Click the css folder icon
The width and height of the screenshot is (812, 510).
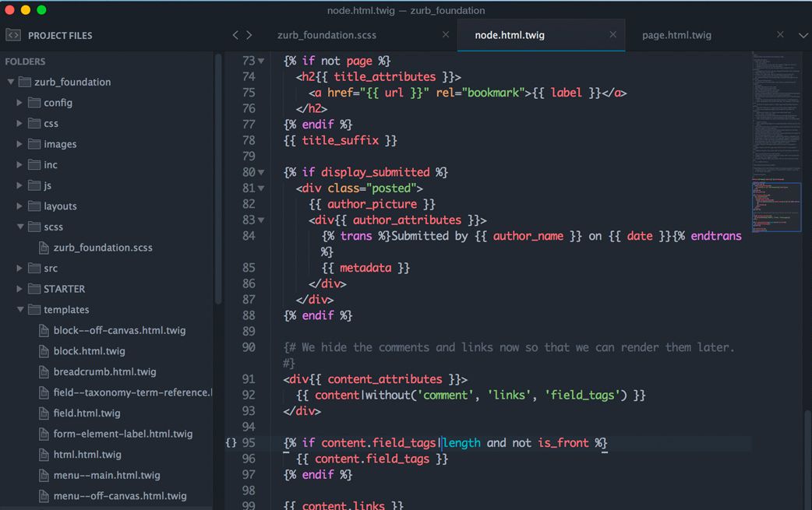point(34,123)
